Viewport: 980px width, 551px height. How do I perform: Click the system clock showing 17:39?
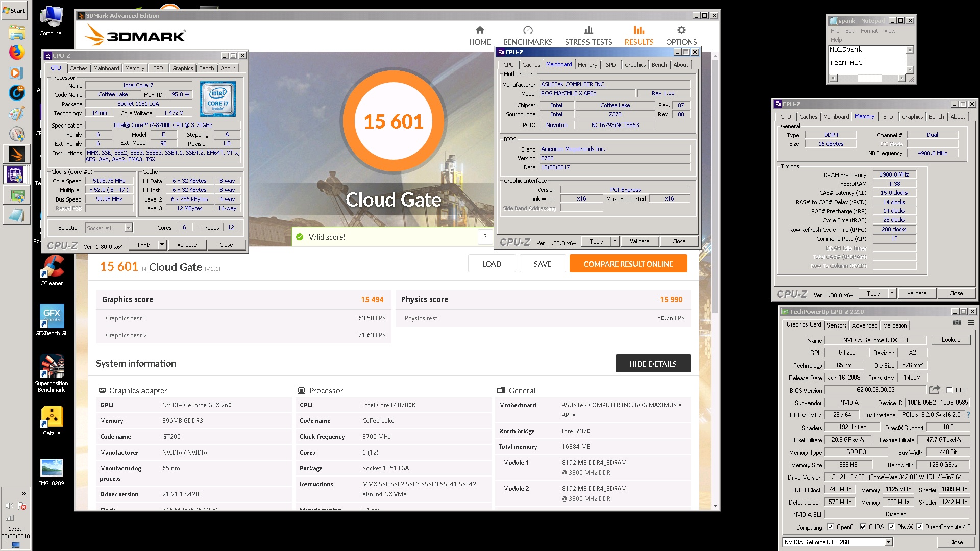point(15,529)
